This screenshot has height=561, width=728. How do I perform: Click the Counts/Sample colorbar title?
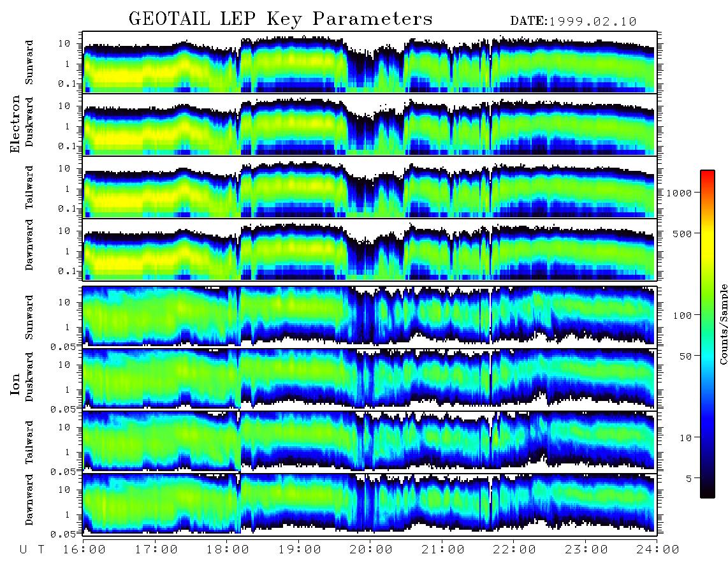click(x=723, y=324)
